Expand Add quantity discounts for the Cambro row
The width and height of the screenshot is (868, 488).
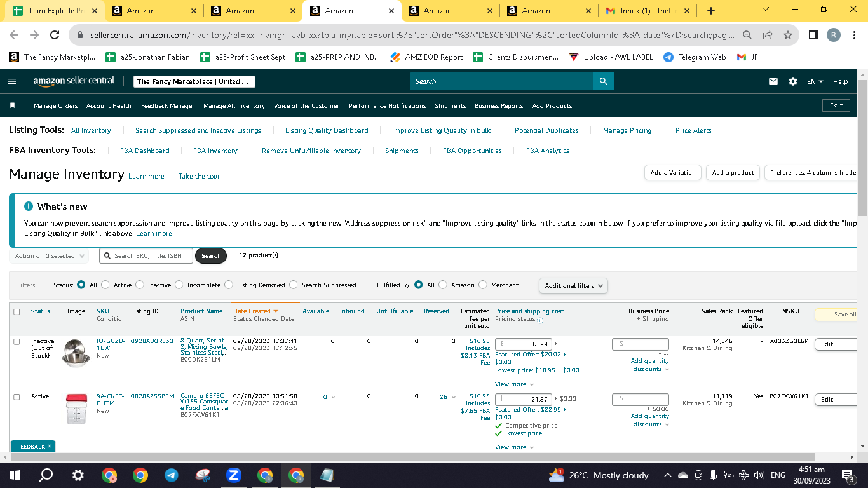651,420
